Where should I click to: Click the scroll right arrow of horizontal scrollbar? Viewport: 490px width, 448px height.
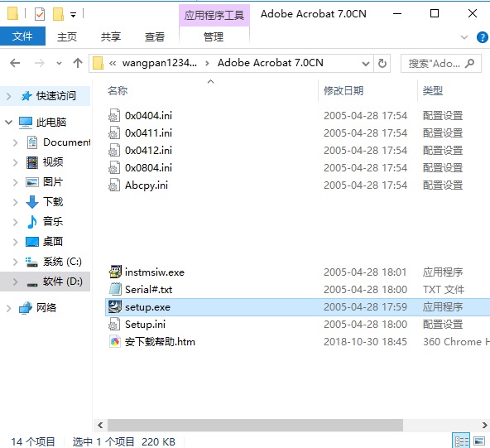[x=484, y=425]
